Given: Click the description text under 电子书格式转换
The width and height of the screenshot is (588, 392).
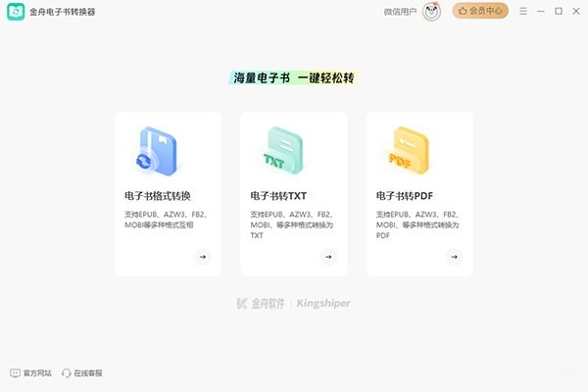Looking at the screenshot, I should point(166,220).
